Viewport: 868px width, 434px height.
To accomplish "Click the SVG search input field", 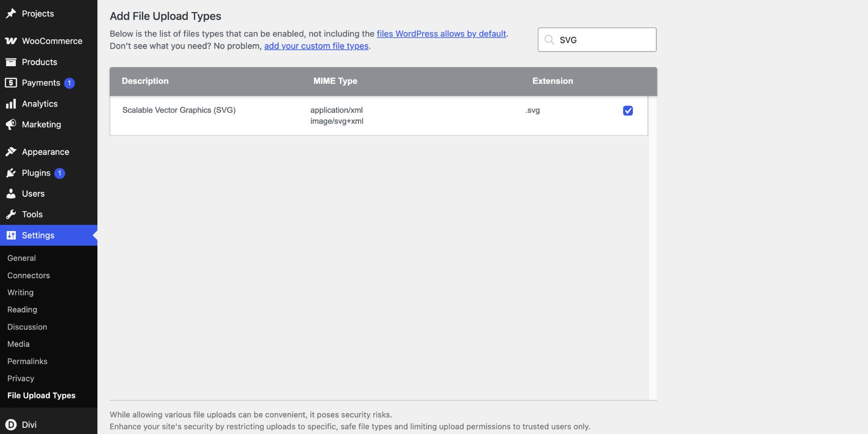I will coord(597,40).
